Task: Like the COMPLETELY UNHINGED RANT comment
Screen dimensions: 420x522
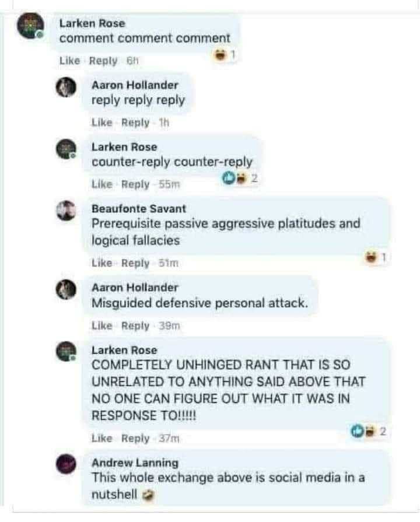Action: pyautogui.click(x=102, y=439)
